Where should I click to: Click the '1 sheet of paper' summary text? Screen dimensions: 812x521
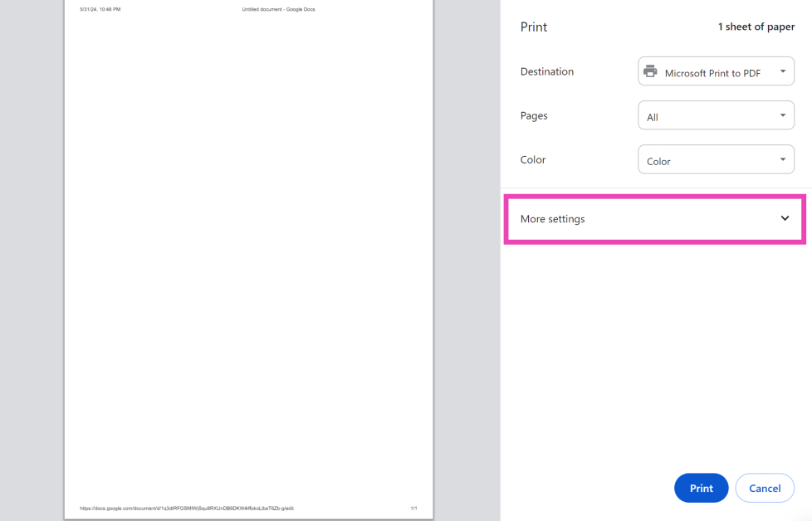756,27
